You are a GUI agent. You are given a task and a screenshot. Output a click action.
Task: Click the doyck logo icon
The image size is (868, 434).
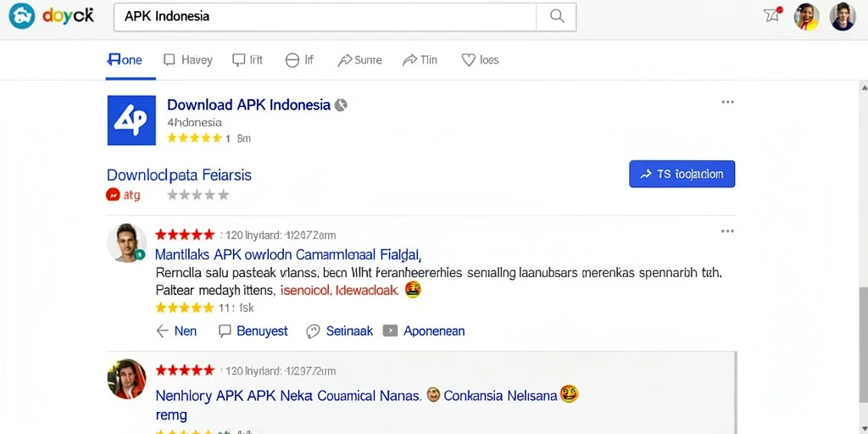[x=21, y=16]
